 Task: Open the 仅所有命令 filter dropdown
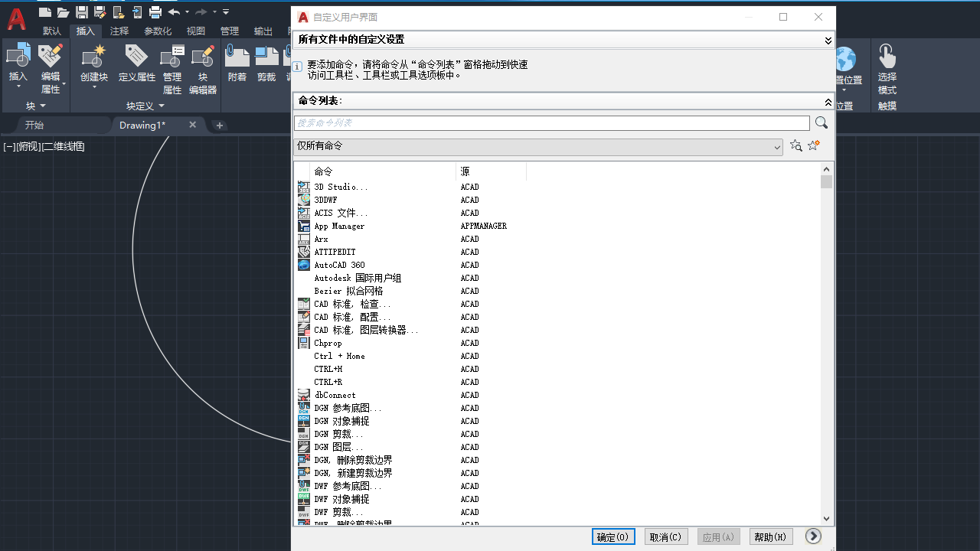coord(777,145)
